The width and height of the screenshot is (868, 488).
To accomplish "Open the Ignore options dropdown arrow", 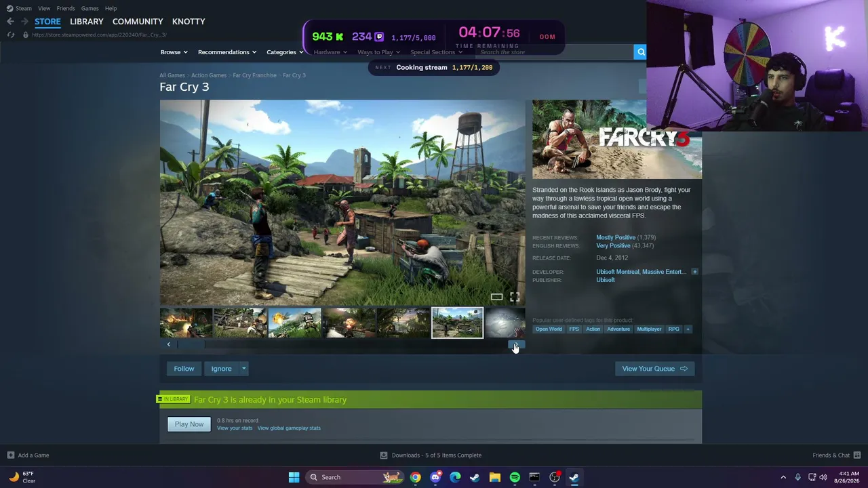I will coord(243,369).
